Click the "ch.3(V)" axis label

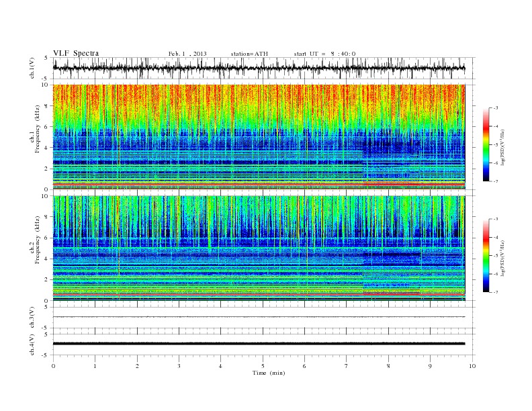(x=32, y=318)
